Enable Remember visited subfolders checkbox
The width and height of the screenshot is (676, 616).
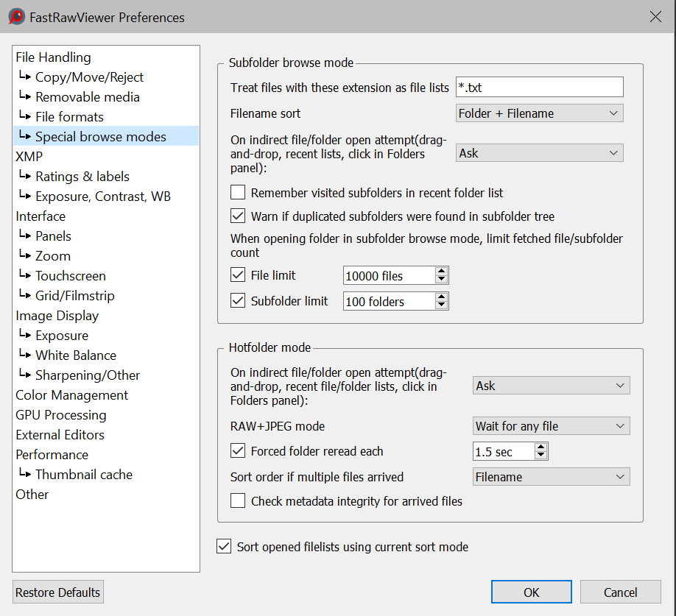coord(238,193)
